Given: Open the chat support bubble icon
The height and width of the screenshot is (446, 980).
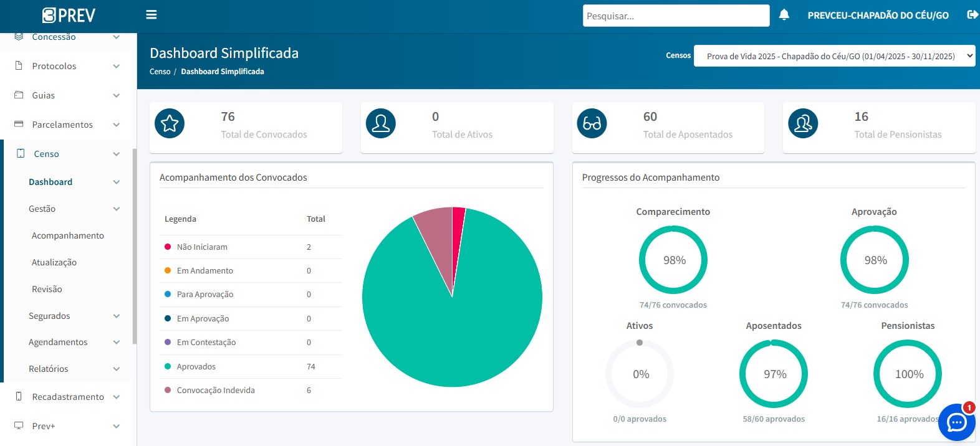Looking at the screenshot, I should (956, 422).
